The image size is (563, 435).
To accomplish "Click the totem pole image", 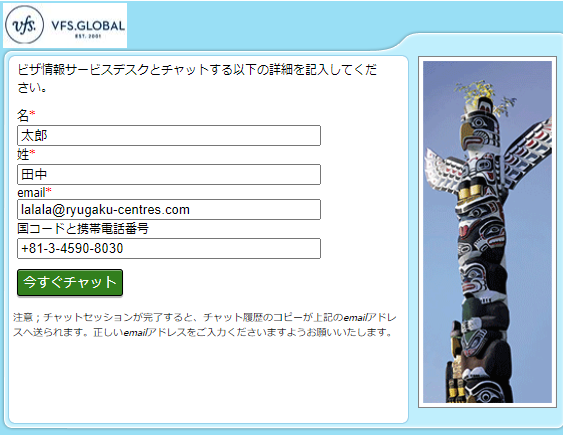I will pos(487,232).
